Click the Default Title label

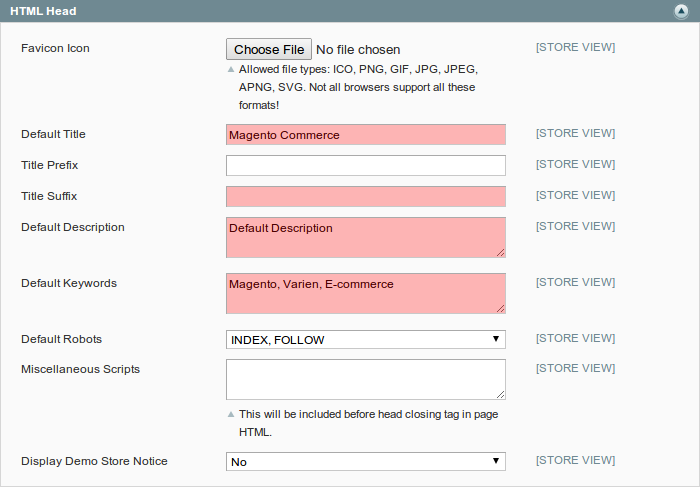pyautogui.click(x=53, y=134)
